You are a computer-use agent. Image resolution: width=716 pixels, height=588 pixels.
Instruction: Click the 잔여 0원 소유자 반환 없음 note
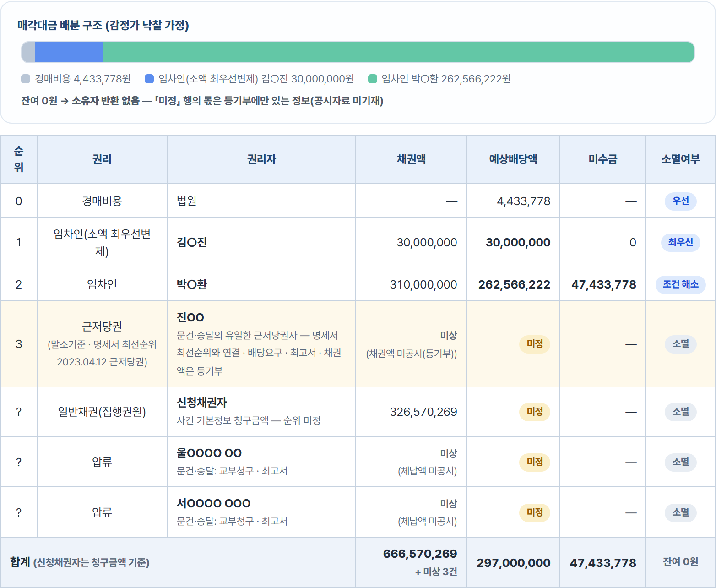pyautogui.click(x=202, y=101)
